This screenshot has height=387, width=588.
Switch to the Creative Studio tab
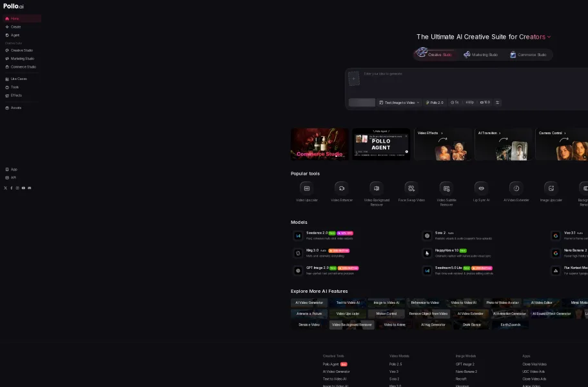point(435,54)
